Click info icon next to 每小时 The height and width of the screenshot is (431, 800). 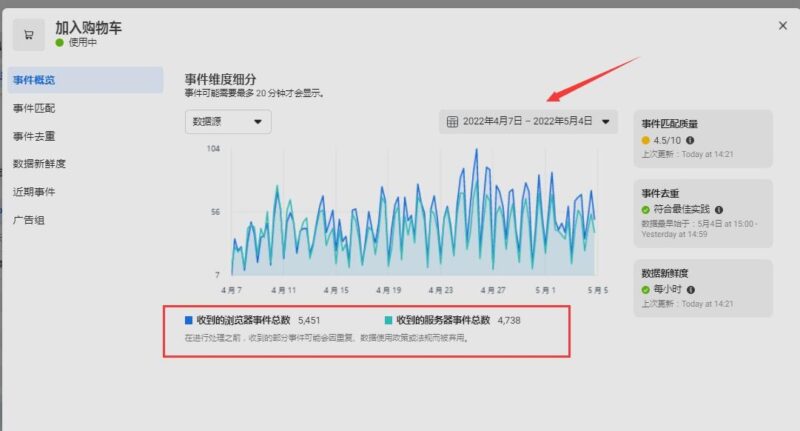pyautogui.click(x=691, y=290)
